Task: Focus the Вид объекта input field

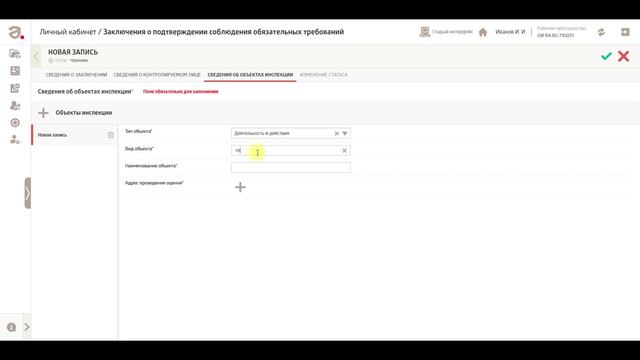Action: pos(291,151)
